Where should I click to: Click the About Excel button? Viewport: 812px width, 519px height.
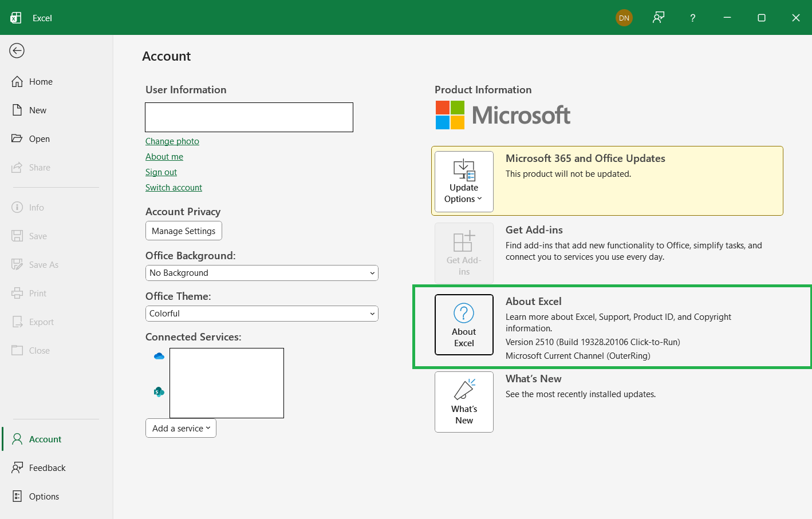coord(464,324)
